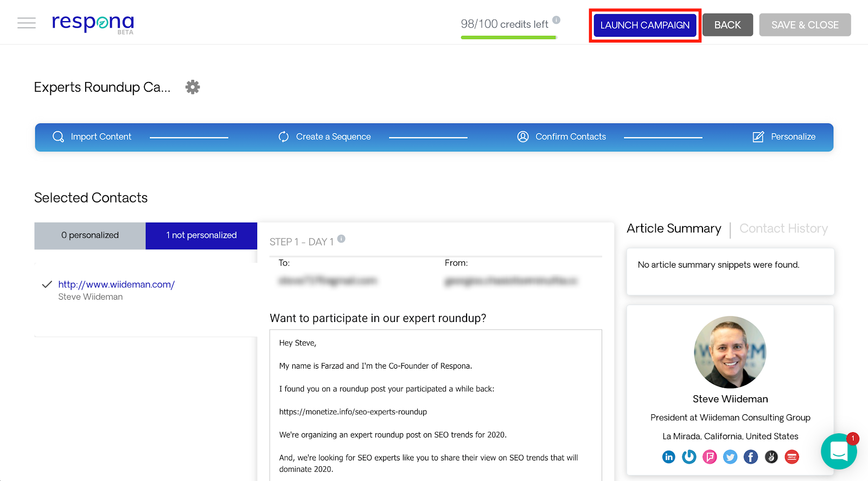Click 'No article summary snippets were found.'
This screenshot has width=868, height=481.
pos(719,265)
